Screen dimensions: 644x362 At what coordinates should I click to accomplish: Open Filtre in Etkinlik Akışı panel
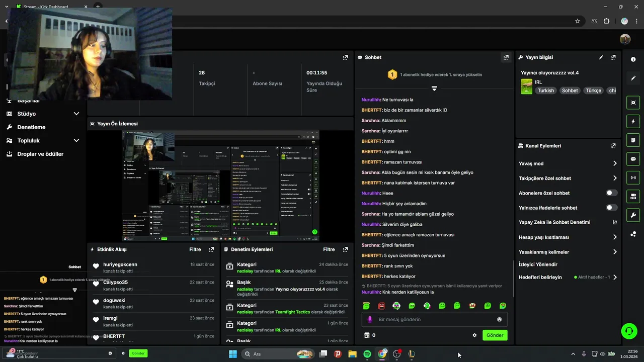(195, 249)
